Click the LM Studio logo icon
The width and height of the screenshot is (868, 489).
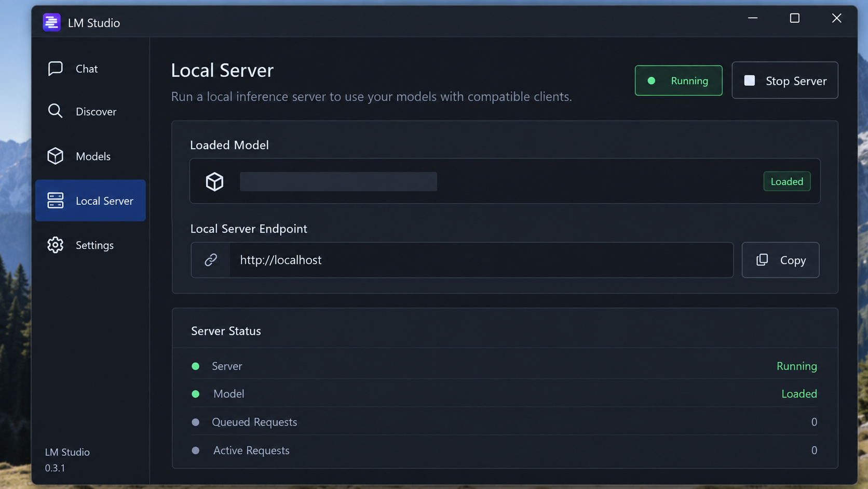coord(51,22)
